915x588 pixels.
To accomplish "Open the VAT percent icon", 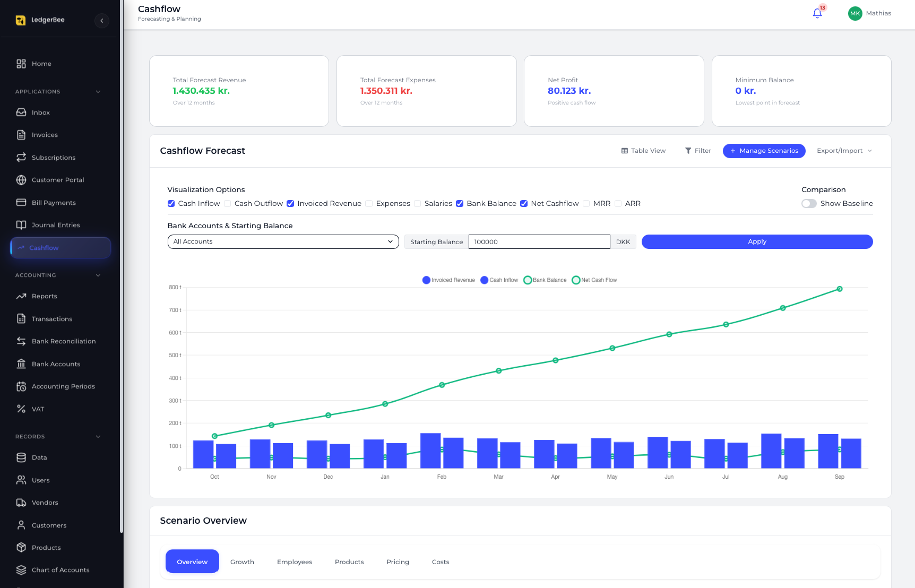I will pyautogui.click(x=21, y=409).
